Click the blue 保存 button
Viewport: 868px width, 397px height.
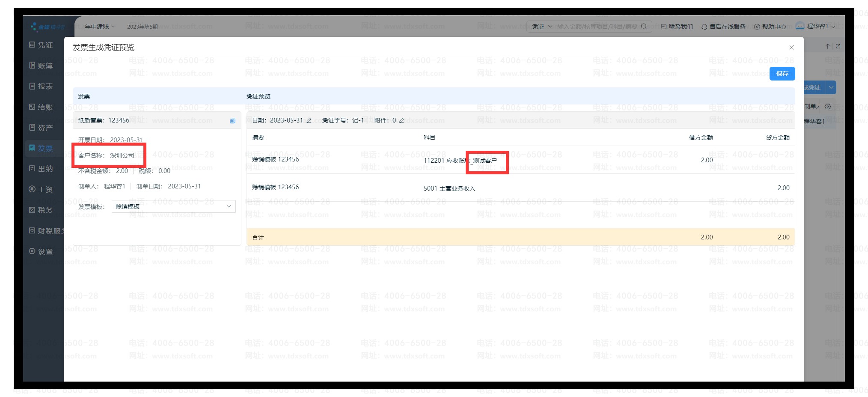click(x=782, y=74)
